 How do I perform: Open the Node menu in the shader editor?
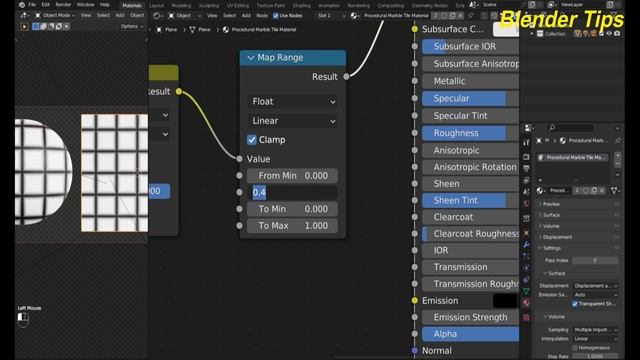[262, 16]
